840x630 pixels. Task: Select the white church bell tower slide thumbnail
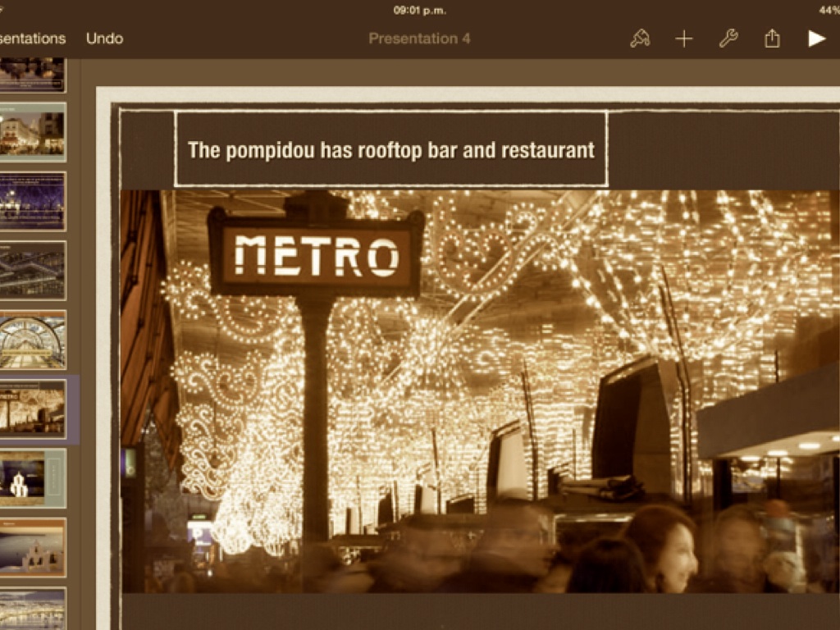(x=32, y=547)
